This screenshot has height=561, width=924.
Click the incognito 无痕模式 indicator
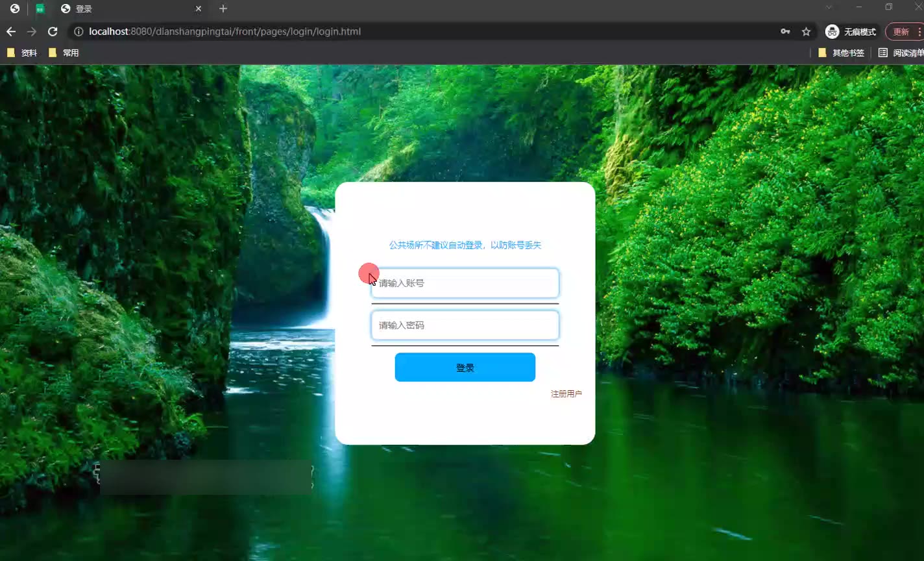(x=851, y=32)
